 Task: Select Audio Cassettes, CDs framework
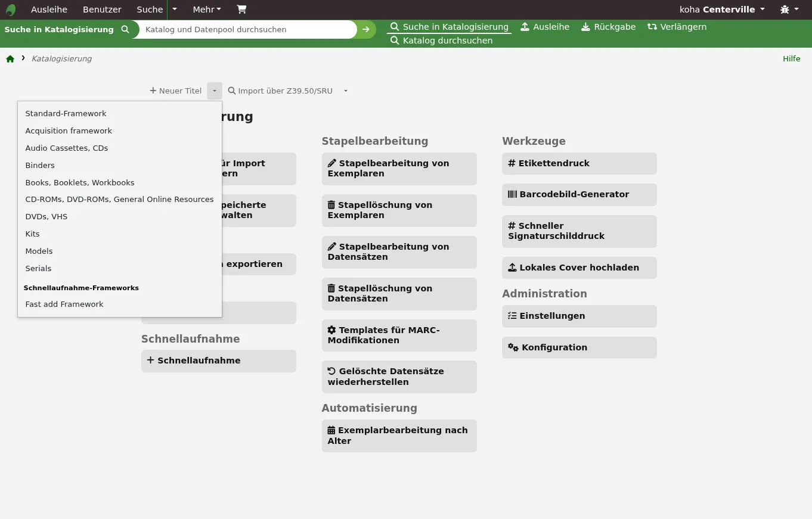[120, 148]
